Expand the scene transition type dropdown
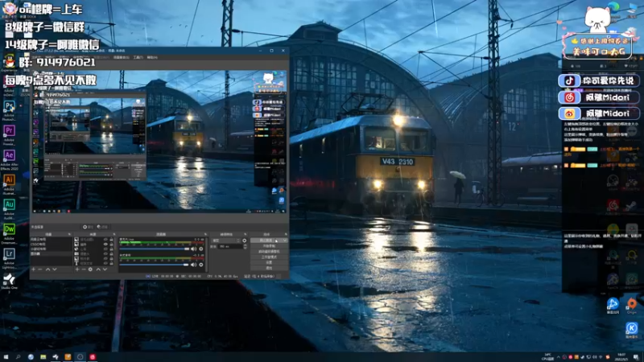 pos(226,241)
